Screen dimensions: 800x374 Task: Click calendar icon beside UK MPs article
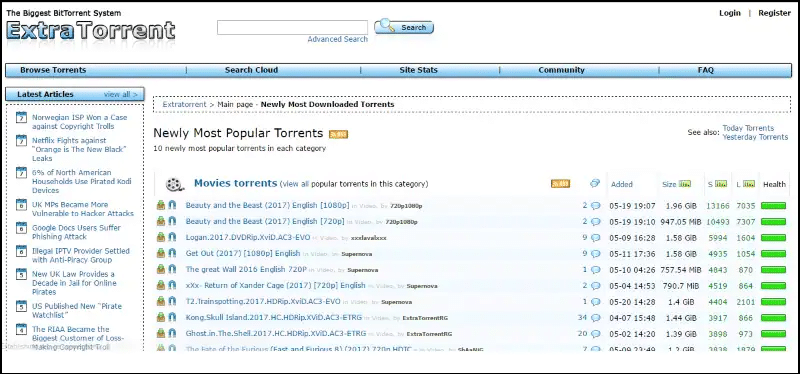[21, 205]
